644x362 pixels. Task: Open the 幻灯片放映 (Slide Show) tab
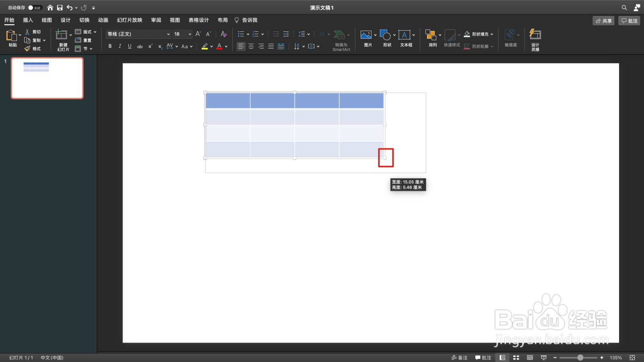(130, 20)
